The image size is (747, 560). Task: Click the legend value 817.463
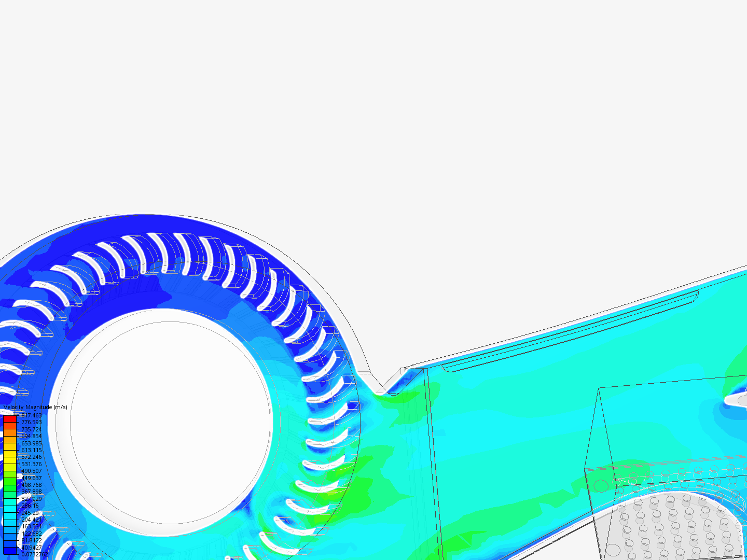(31, 415)
